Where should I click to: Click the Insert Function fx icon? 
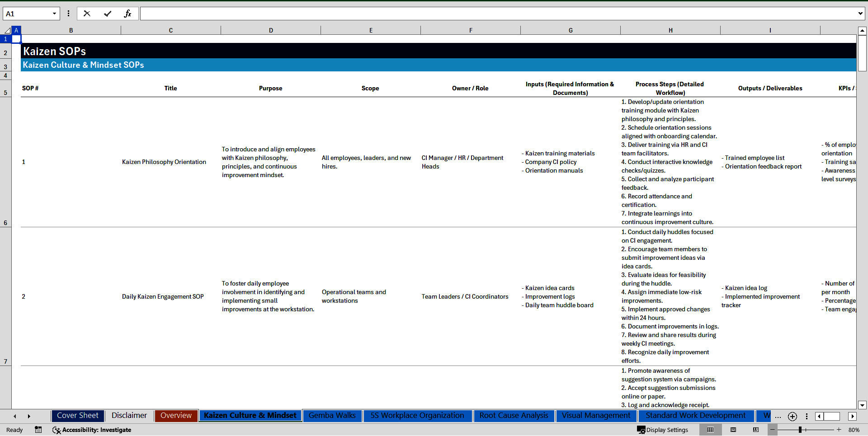coord(127,14)
